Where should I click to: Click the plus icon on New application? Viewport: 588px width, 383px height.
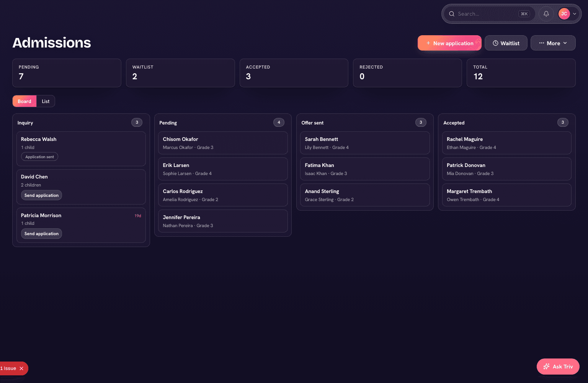click(428, 43)
